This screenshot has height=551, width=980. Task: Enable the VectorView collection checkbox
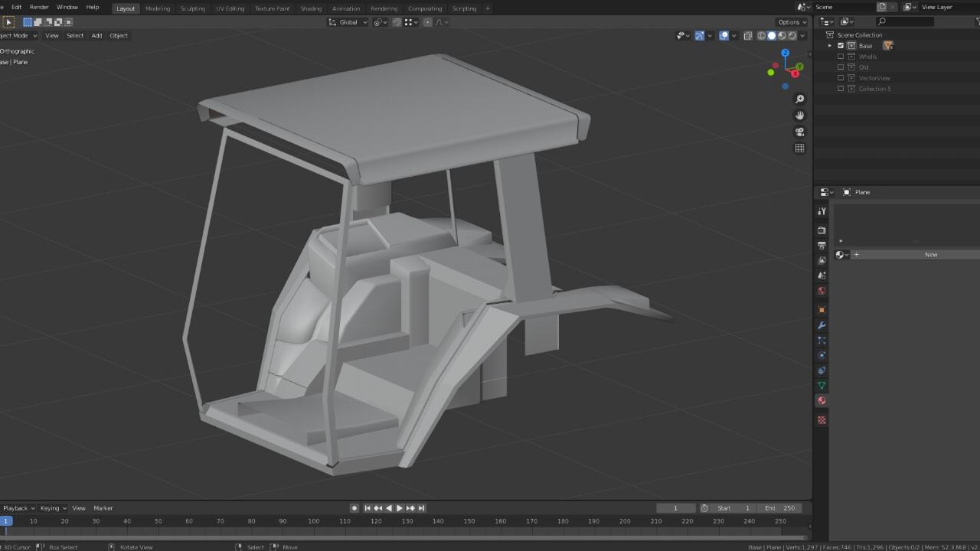tap(841, 78)
